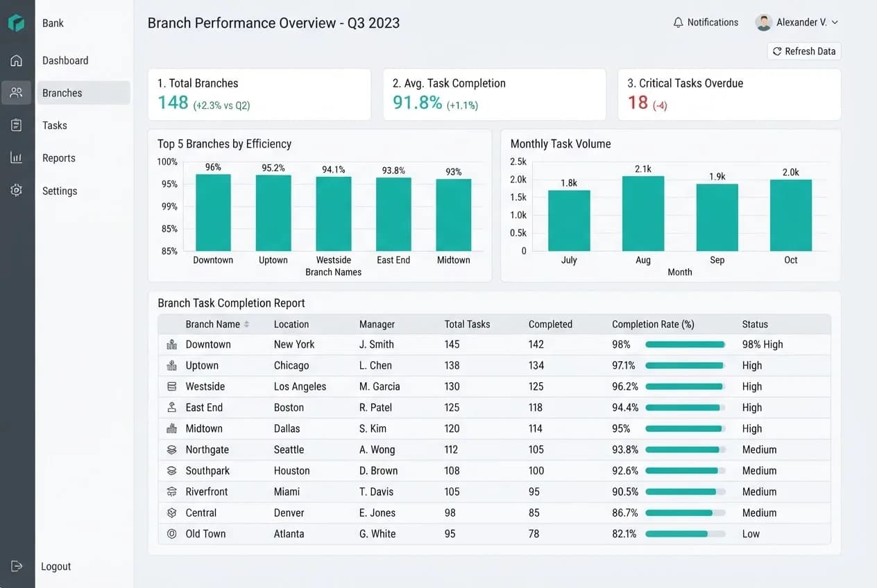Expand the user menu chevron beside Alexander V.
Viewport: 877px width, 588px height.
(835, 22)
